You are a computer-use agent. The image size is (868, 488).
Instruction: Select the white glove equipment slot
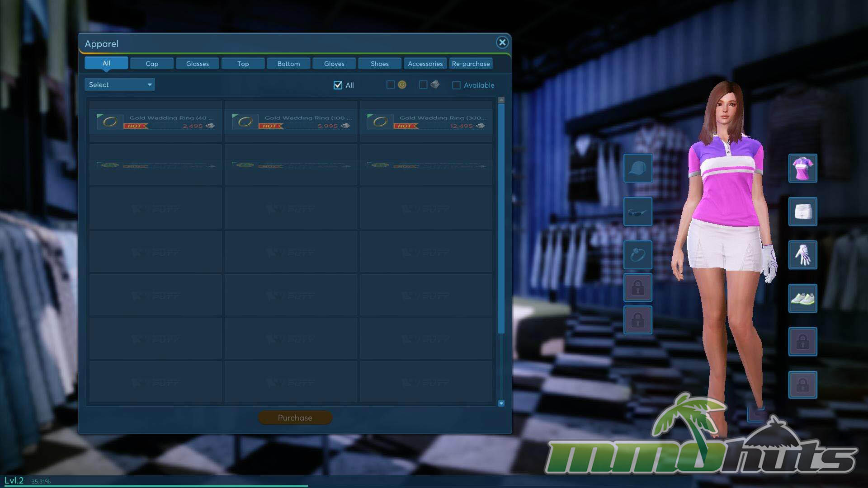click(802, 255)
